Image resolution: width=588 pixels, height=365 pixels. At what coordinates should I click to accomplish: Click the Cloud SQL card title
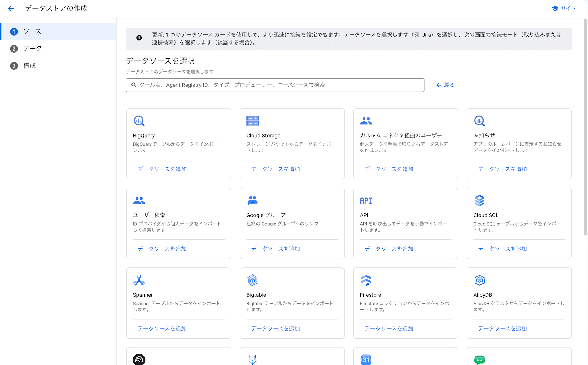486,215
